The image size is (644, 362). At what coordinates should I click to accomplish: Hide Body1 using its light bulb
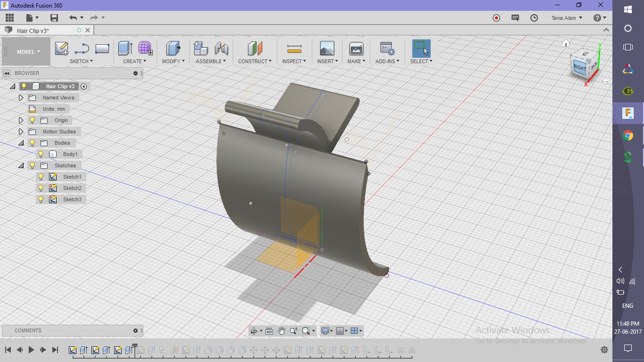coord(41,154)
